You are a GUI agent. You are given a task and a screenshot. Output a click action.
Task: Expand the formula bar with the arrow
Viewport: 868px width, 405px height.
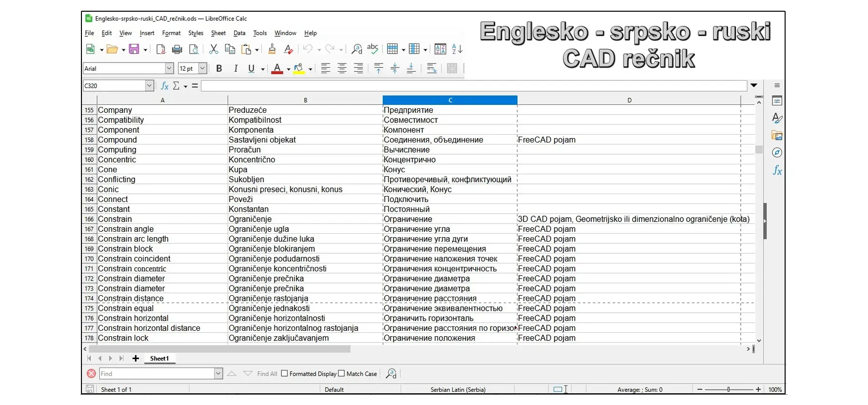754,85
